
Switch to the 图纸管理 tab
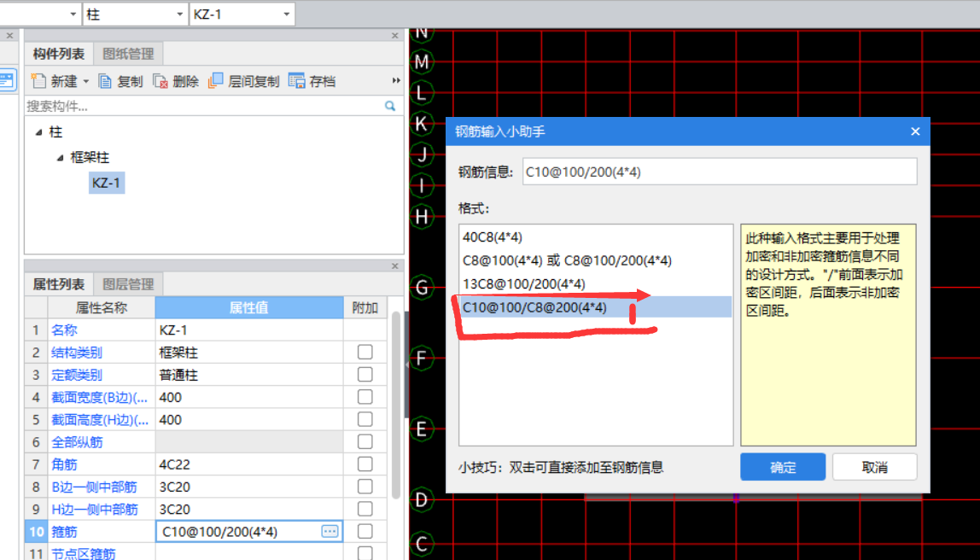tap(128, 54)
